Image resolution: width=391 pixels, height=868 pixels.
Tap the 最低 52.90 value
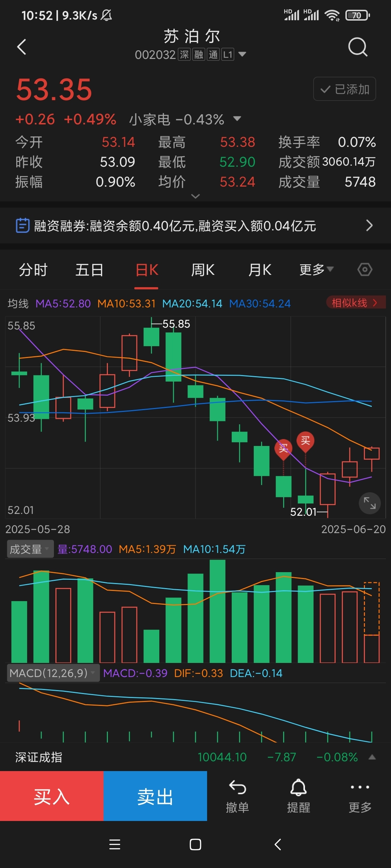coord(237,162)
